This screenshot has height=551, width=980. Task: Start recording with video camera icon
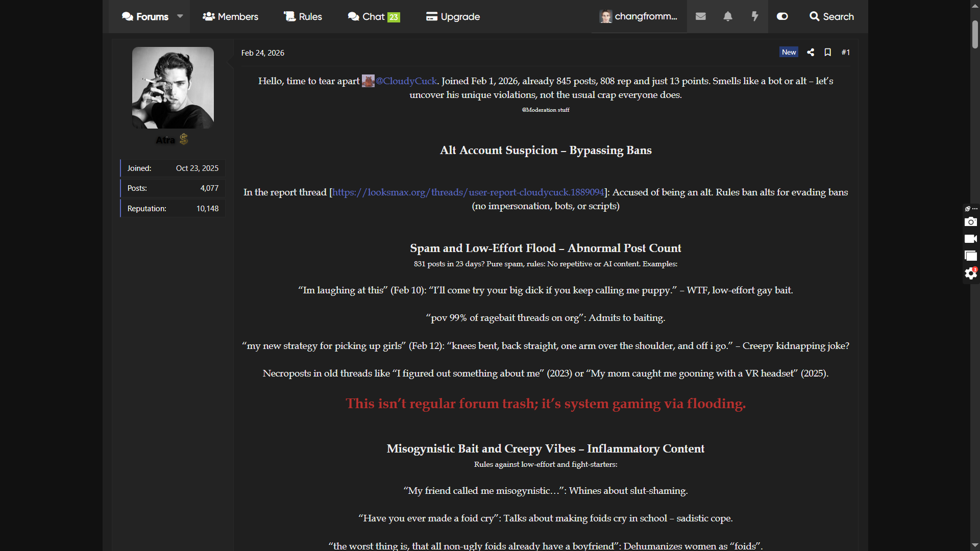click(x=970, y=239)
